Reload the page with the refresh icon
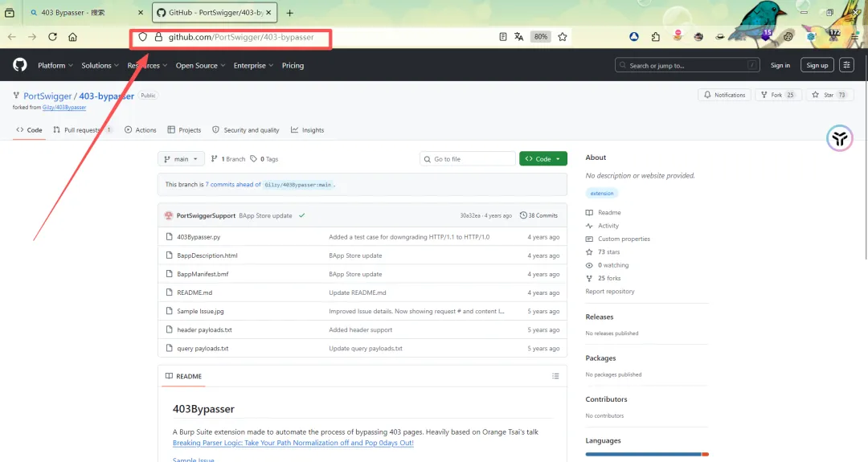 click(52, 37)
